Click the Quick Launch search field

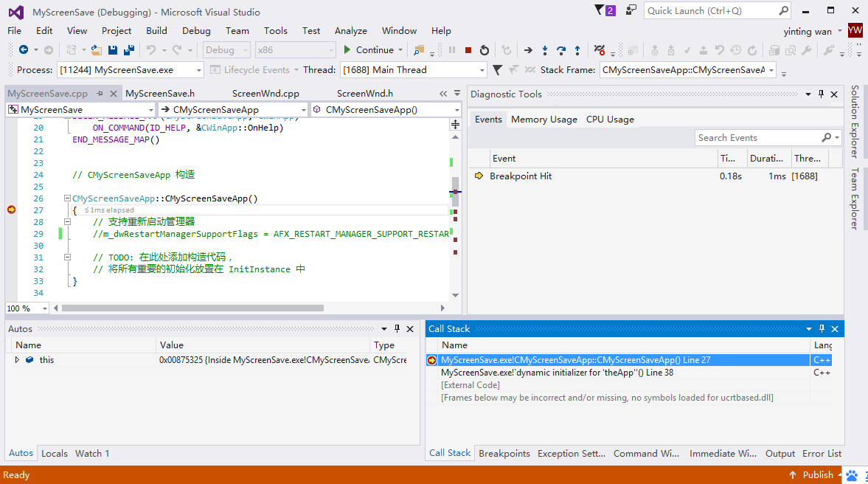[x=711, y=10]
